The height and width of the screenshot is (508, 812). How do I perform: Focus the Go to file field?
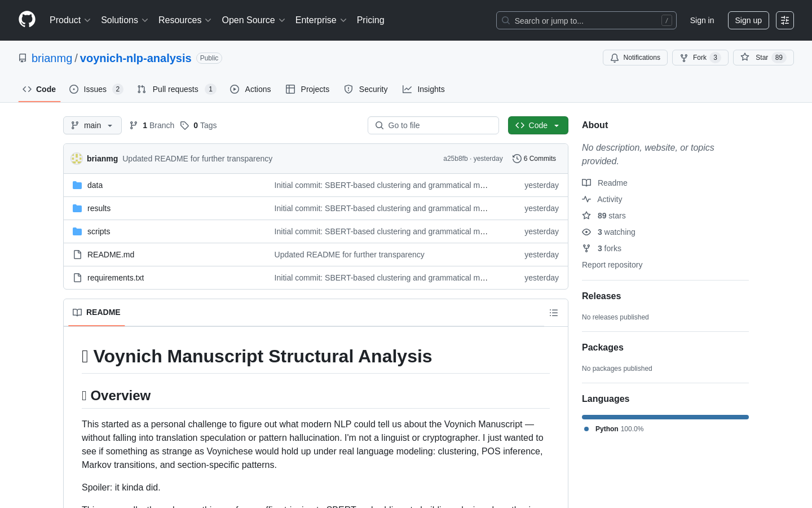pos(433,125)
